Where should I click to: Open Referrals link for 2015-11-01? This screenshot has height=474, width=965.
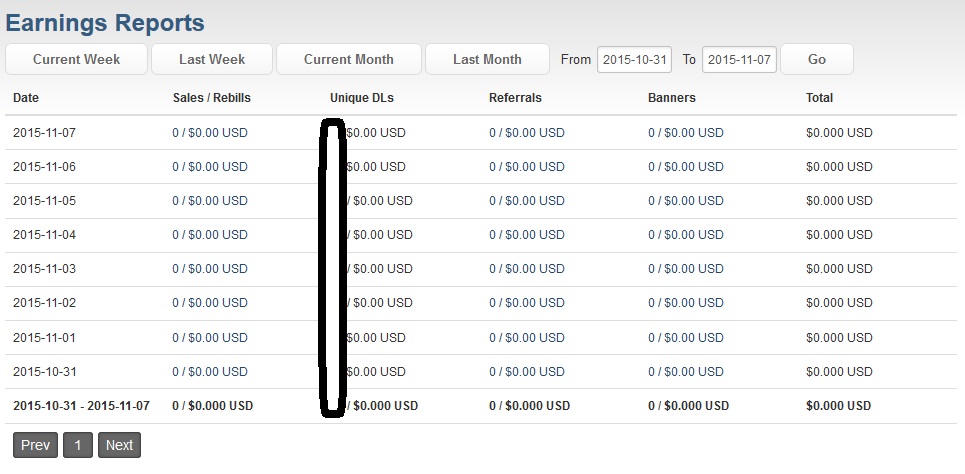526,338
